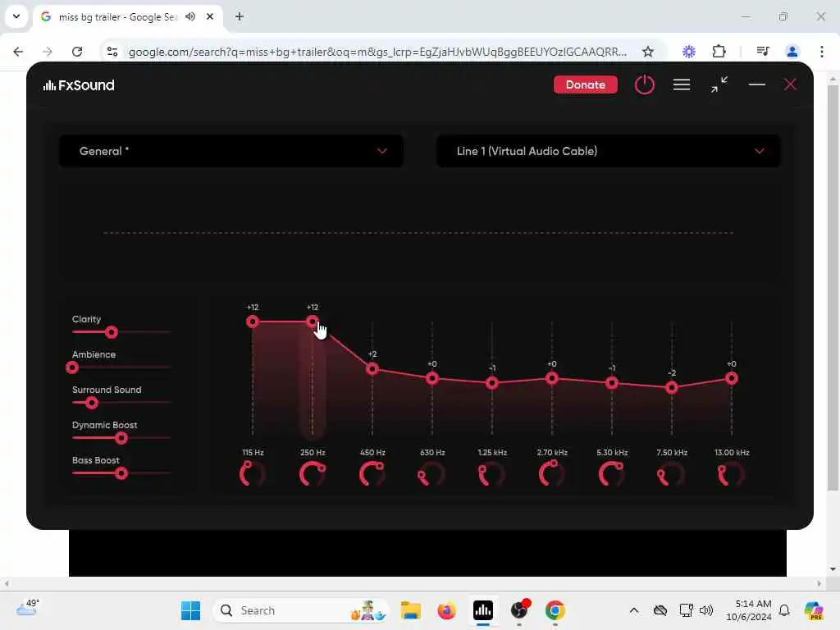This screenshot has width=840, height=630.
Task: Click the 7.50 kHz frequency knob
Action: 672,474
